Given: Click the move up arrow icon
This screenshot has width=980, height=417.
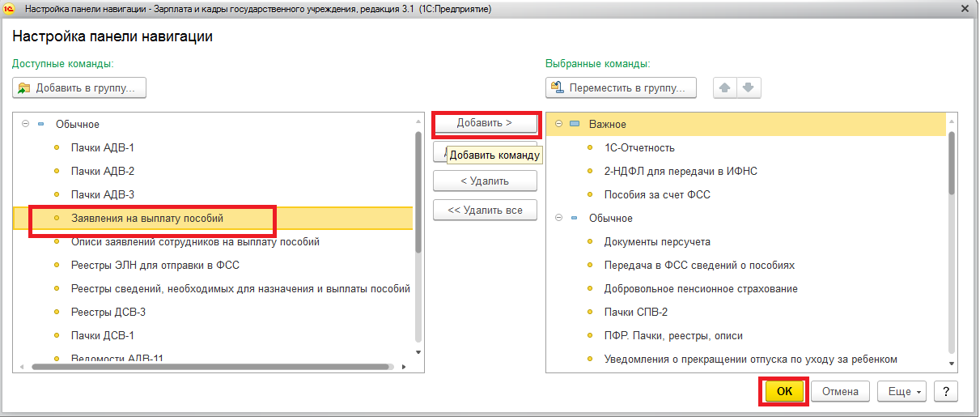Looking at the screenshot, I should pos(725,87).
